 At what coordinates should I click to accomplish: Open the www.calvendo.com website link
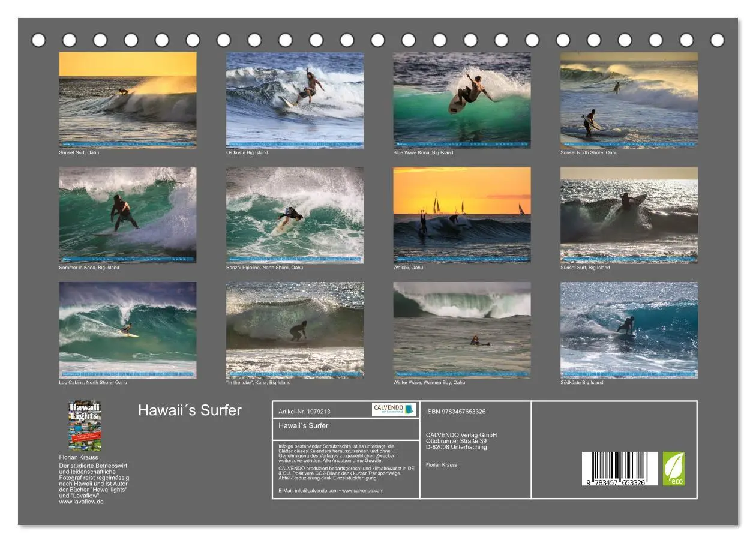(x=362, y=490)
